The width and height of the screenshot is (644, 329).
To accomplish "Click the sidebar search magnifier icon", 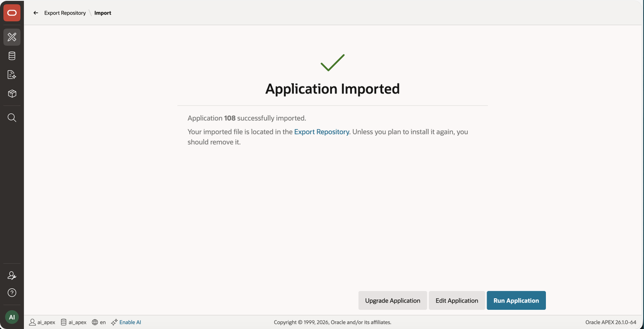I will pyautogui.click(x=12, y=118).
